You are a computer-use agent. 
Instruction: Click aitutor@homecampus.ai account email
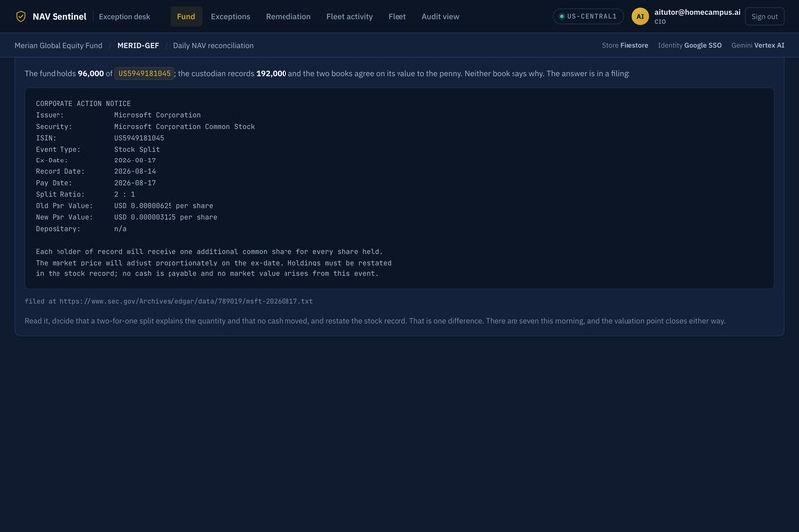(697, 12)
